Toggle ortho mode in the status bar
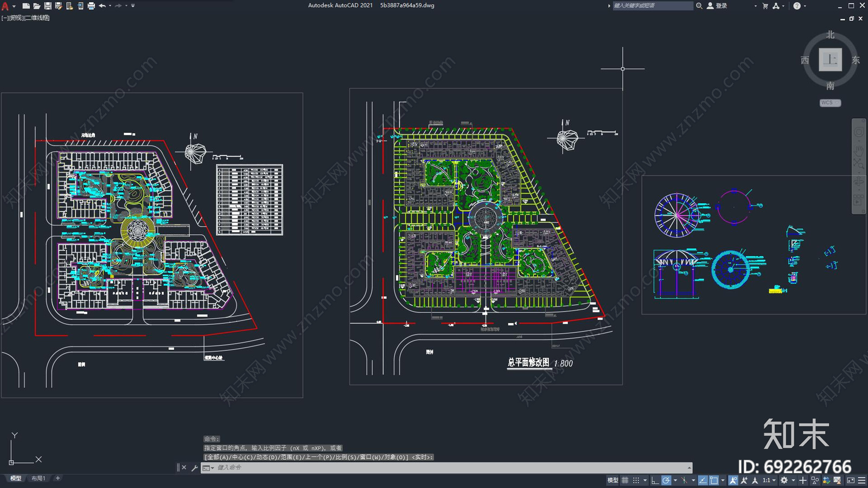The image size is (868, 488). [655, 480]
